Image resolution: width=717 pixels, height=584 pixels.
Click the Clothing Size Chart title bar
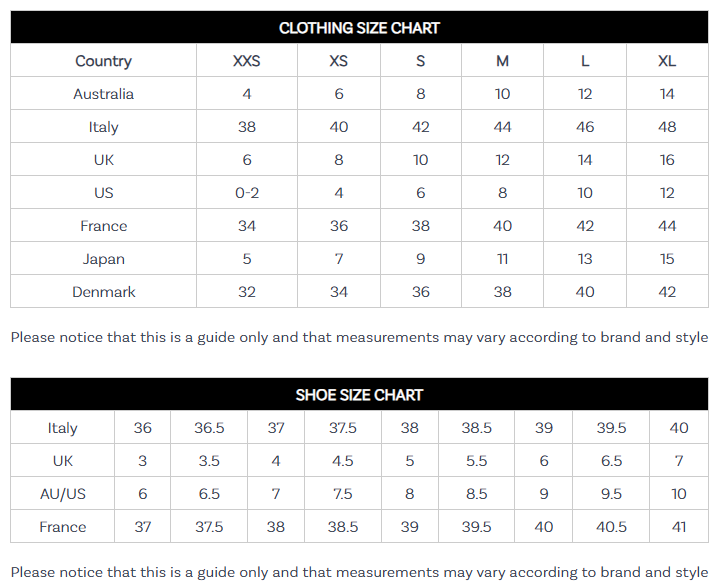click(x=359, y=28)
